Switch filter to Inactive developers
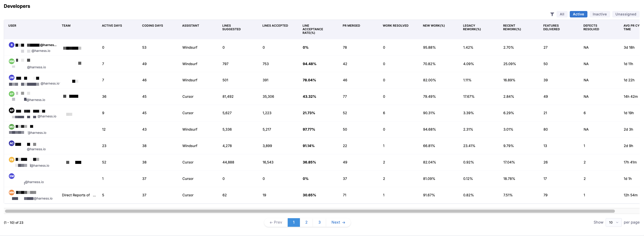This screenshot has height=236, width=644. pos(599,14)
